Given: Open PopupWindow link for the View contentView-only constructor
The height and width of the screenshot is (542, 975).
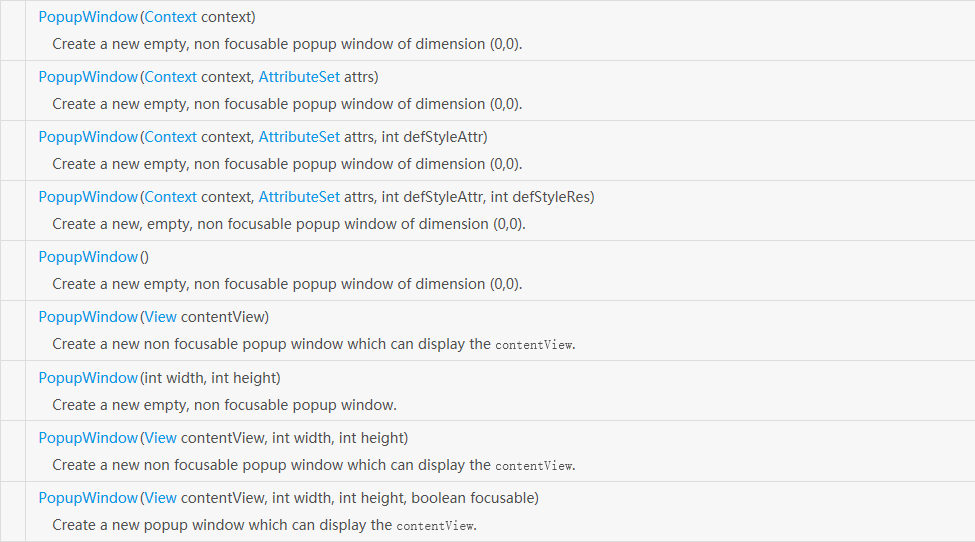Looking at the screenshot, I should [x=88, y=317].
